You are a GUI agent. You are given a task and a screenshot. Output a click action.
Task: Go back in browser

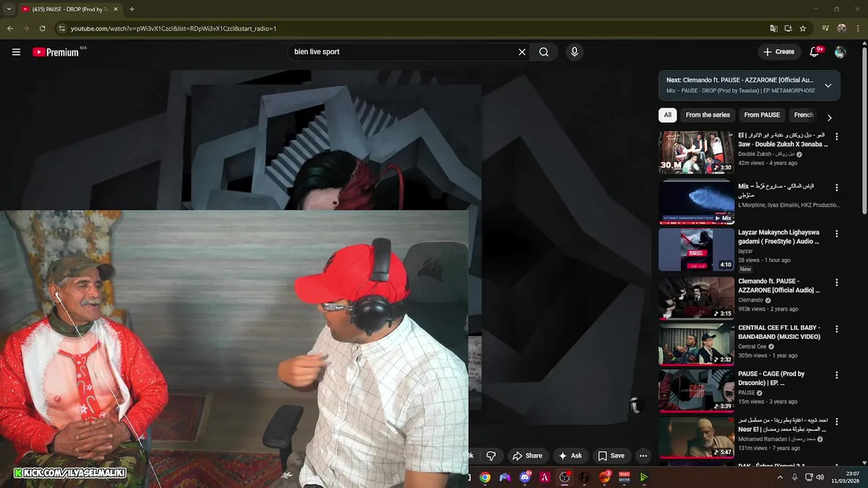click(x=9, y=28)
